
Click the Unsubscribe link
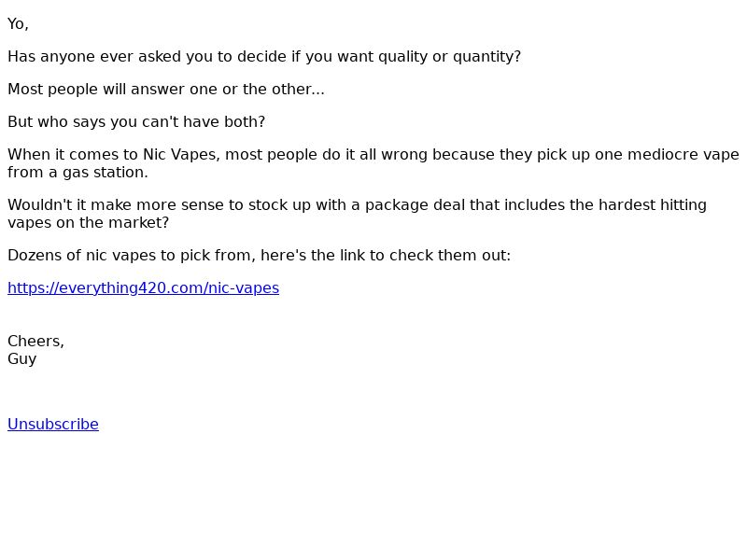53,425
